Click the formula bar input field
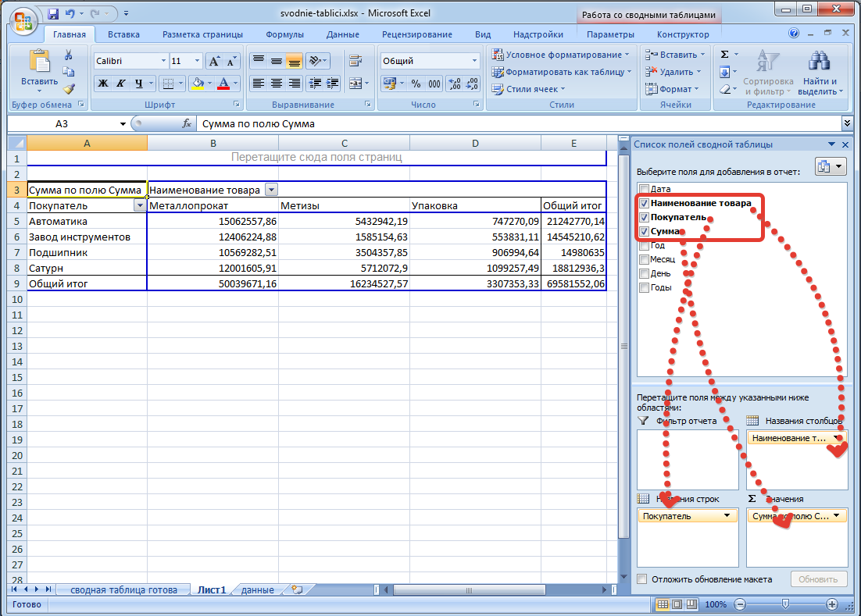The width and height of the screenshot is (861, 616). click(x=518, y=124)
